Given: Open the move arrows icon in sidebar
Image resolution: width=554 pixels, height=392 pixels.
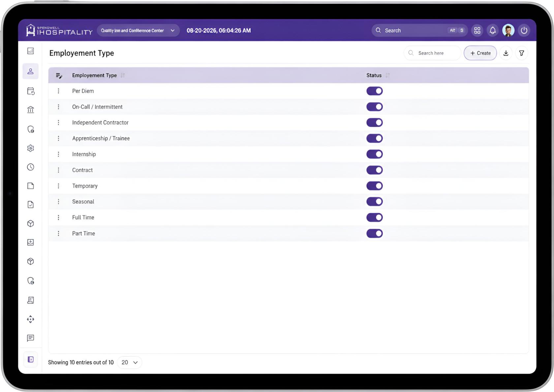Looking at the screenshot, I should point(31,319).
